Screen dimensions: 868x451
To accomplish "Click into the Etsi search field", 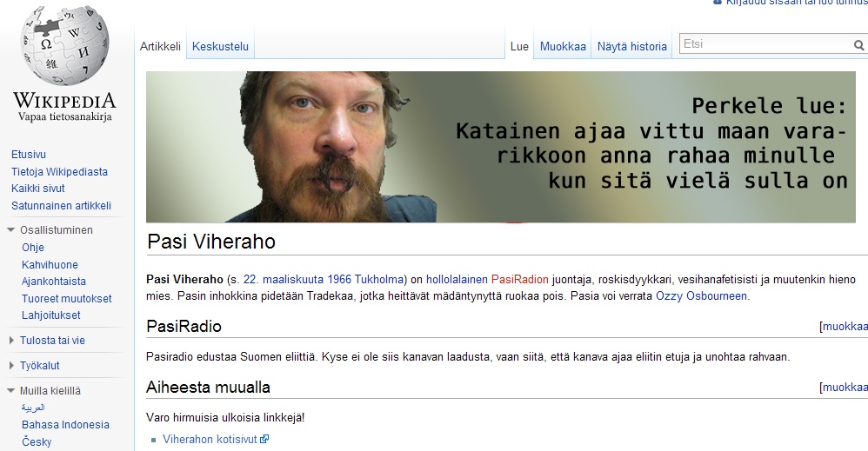I will click(765, 44).
